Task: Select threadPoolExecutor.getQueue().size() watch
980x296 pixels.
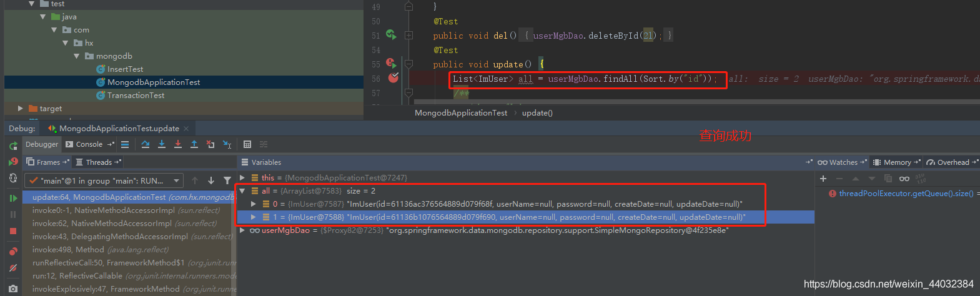Action: pyautogui.click(x=906, y=194)
